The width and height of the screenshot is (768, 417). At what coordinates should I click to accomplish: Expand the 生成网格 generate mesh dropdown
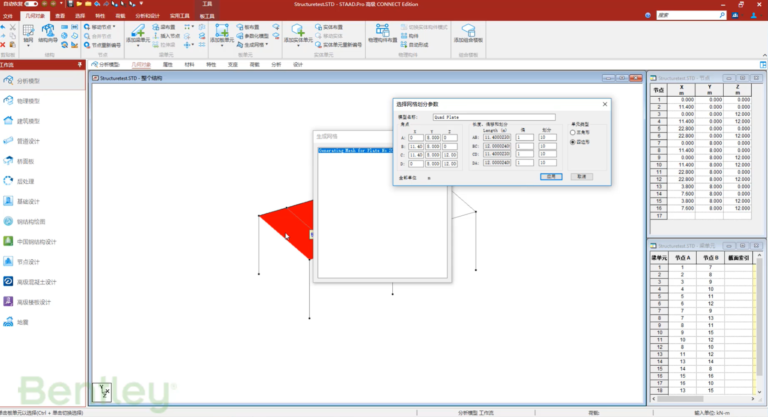point(267,45)
